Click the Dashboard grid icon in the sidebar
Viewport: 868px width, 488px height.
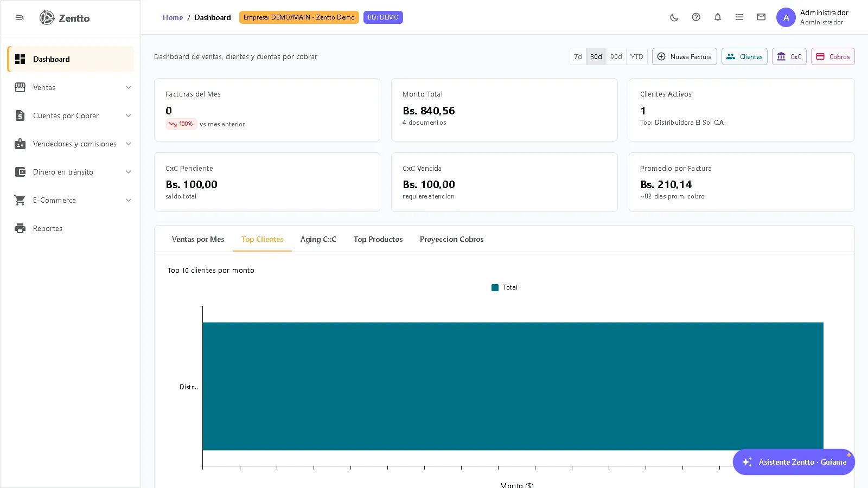coord(20,59)
